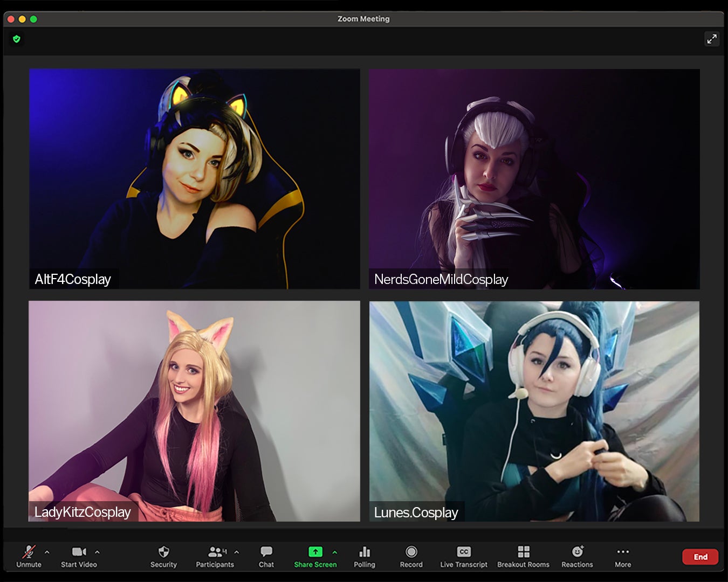Open the Reactions emoji picker
Screen dimensions: 728x582
click(577, 555)
